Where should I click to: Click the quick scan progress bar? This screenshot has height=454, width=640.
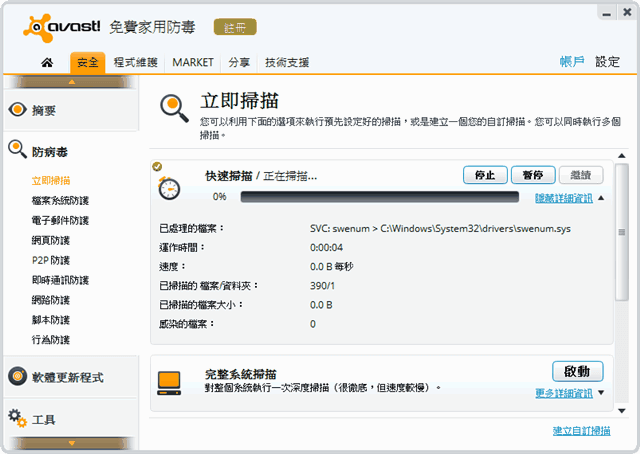click(x=380, y=197)
